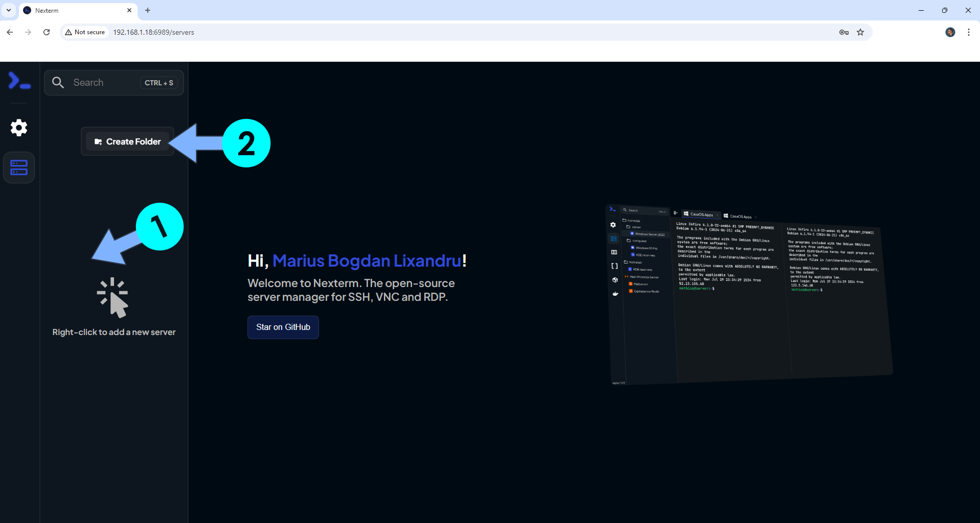Screen dimensions: 980x523
Task: Go back in the browser
Action: (x=10, y=32)
